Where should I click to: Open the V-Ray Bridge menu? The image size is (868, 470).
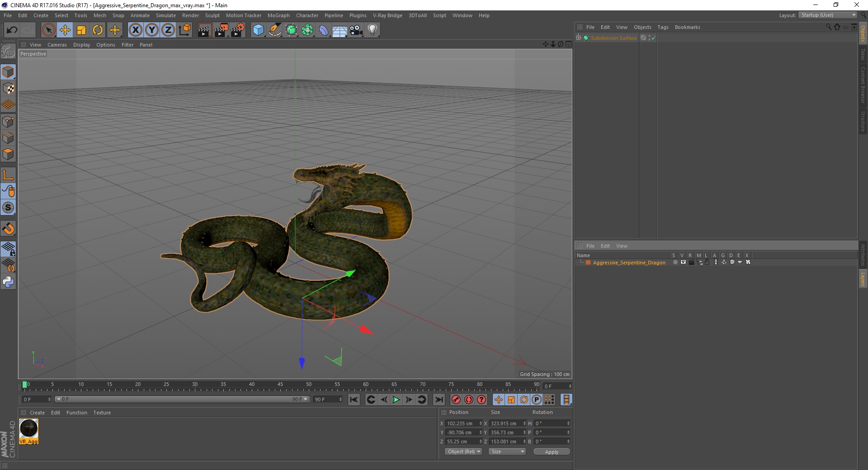coord(387,15)
